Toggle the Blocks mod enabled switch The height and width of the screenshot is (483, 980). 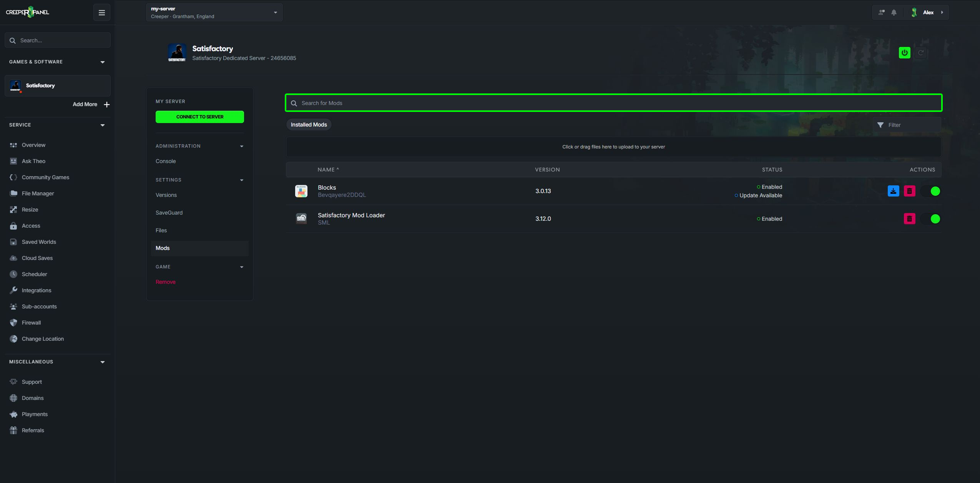tap(930, 191)
